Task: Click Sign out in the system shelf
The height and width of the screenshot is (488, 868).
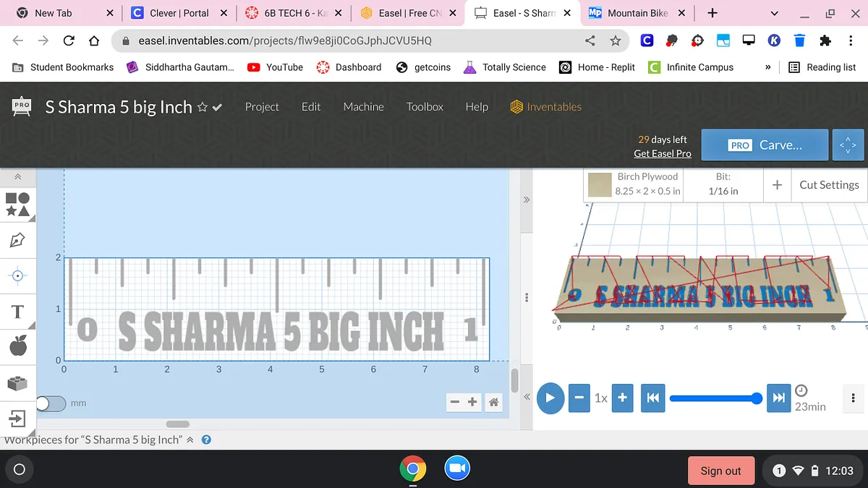Action: (720, 471)
